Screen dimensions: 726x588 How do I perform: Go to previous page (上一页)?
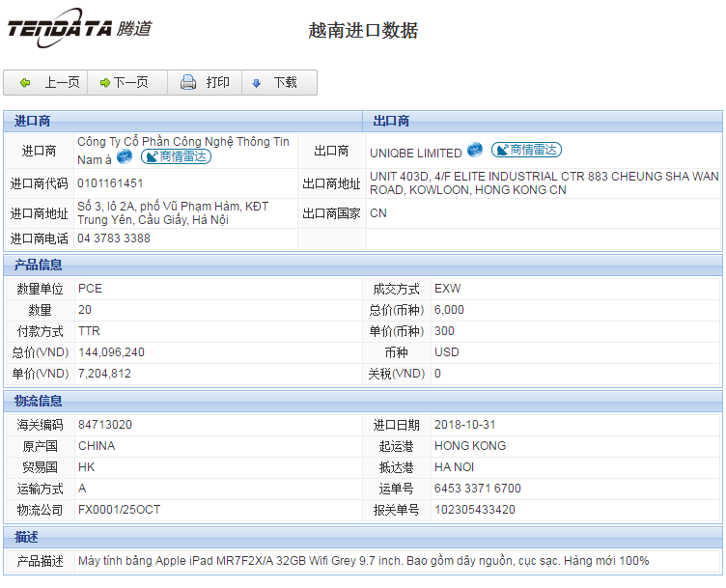click(x=49, y=83)
